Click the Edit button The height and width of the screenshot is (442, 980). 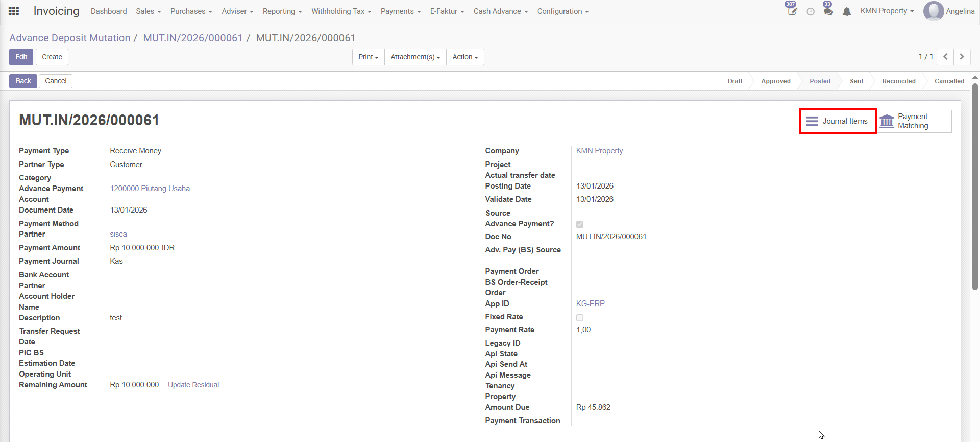click(21, 57)
